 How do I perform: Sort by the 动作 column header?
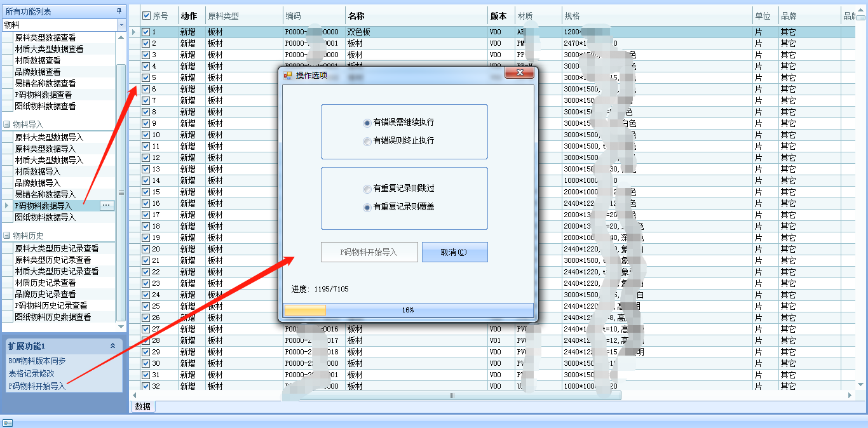click(191, 16)
